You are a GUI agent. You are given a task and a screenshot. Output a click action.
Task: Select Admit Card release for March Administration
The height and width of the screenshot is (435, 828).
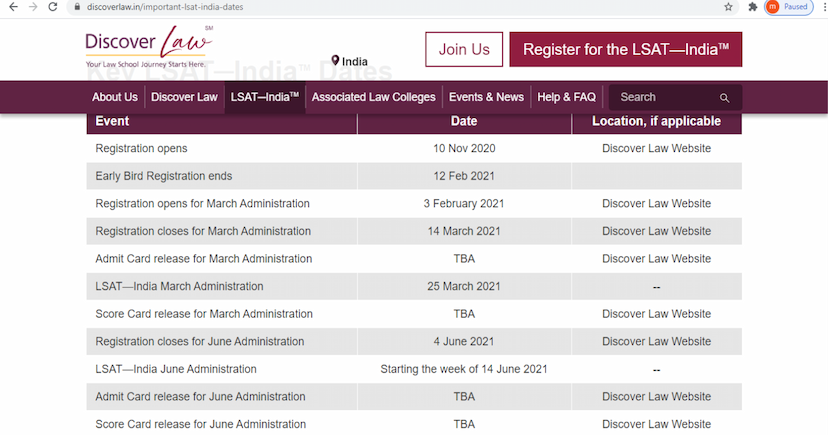203,259
